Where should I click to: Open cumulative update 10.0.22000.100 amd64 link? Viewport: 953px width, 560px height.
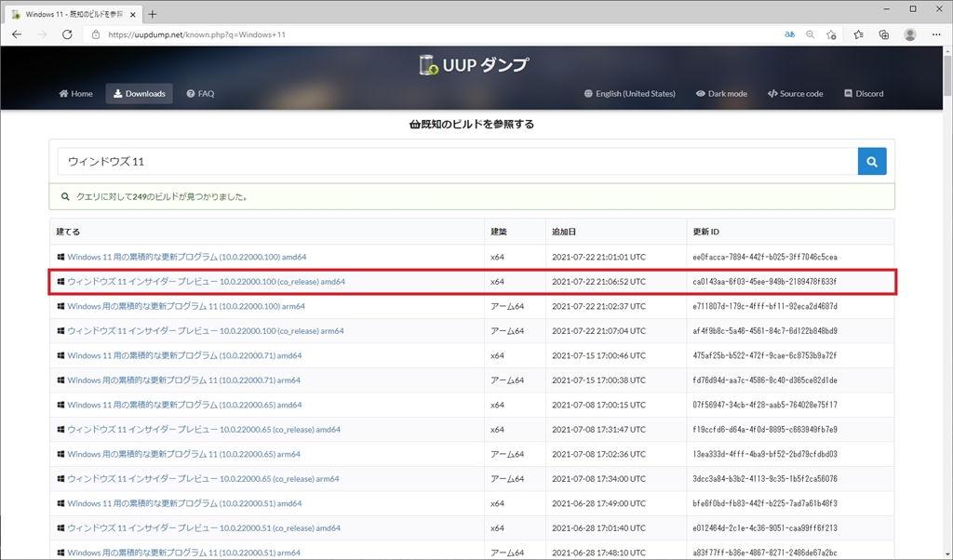click(186, 257)
